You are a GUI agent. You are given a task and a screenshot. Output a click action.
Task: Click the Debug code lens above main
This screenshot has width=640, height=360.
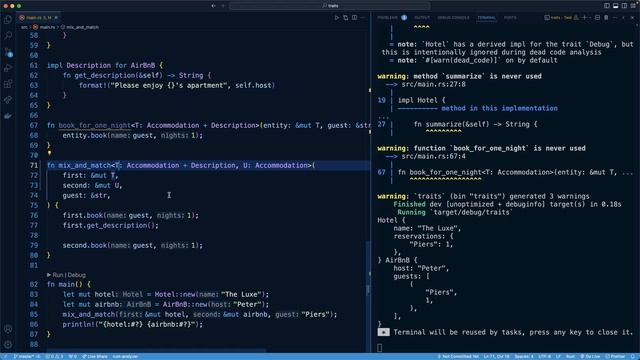(76, 275)
